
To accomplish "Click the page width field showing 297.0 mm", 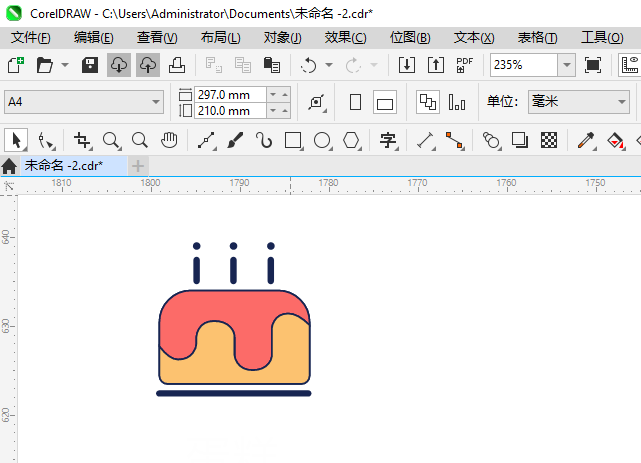I will pos(230,95).
